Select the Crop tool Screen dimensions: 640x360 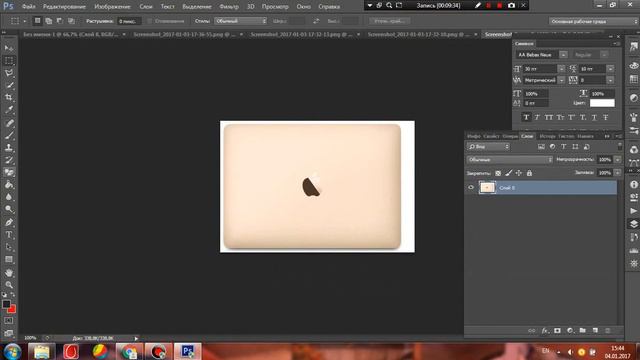pos(9,98)
